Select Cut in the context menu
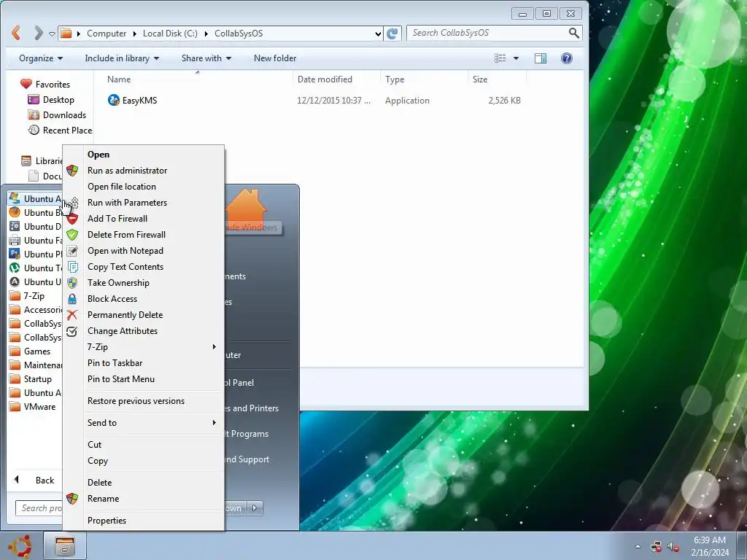 94,444
